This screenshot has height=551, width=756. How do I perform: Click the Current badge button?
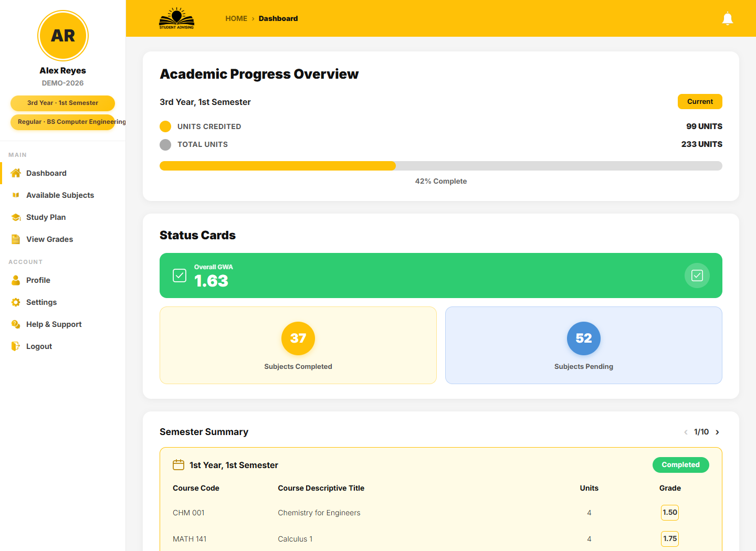click(700, 101)
